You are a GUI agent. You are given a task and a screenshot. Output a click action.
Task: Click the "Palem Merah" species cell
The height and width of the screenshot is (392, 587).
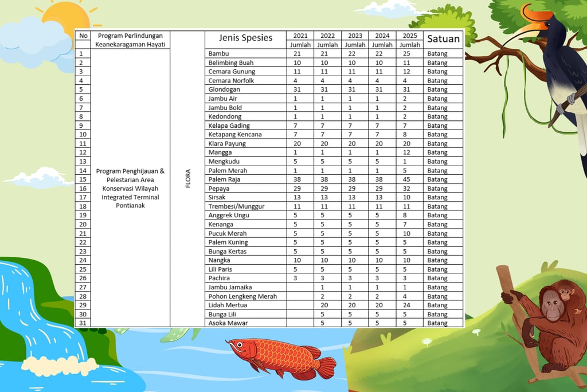[245, 170]
